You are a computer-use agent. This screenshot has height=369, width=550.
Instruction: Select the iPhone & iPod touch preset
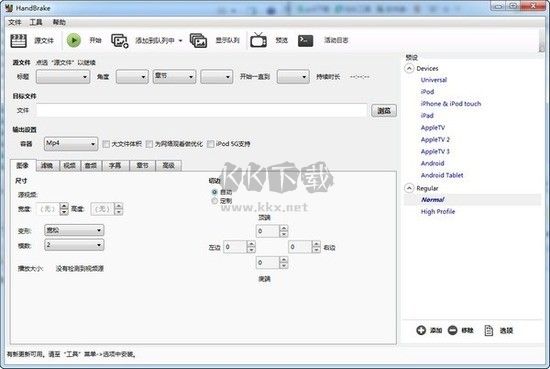(x=451, y=104)
